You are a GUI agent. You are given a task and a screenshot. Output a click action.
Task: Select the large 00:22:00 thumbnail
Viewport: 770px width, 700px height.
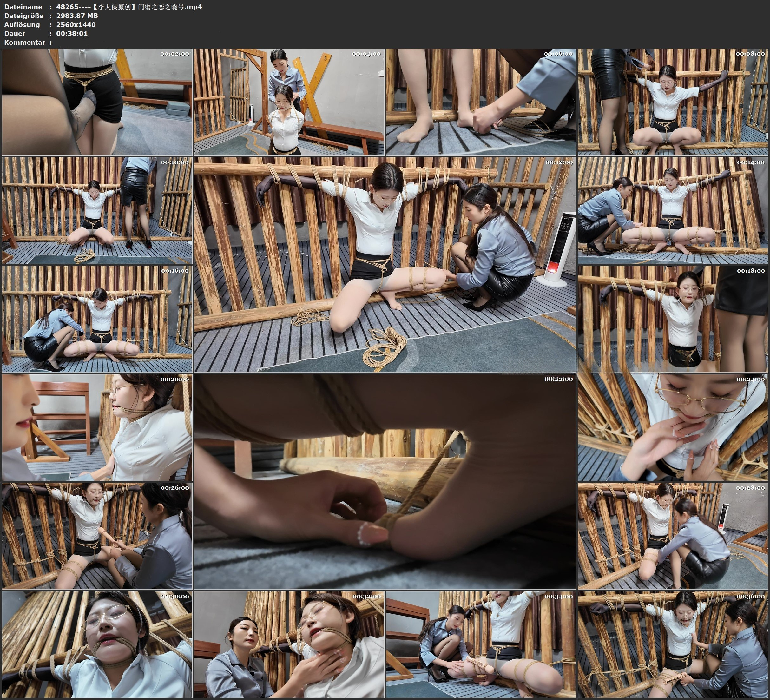pos(385,481)
